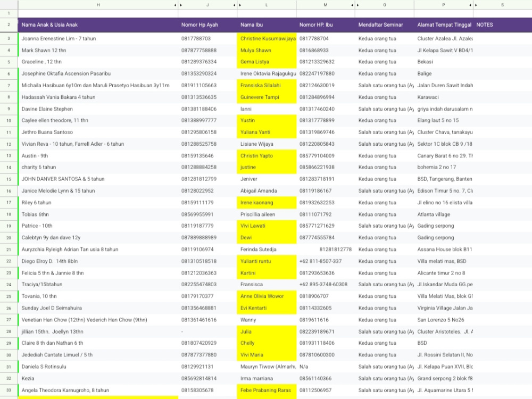Image resolution: width=532 pixels, height=399 pixels.
Task: Select cell 'Traciya/15btahun'
Action: [98, 285]
